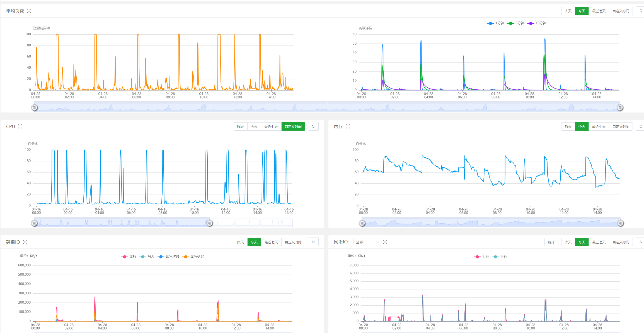Refresh the 内存 panel
The image size is (644, 333).
(641, 126)
